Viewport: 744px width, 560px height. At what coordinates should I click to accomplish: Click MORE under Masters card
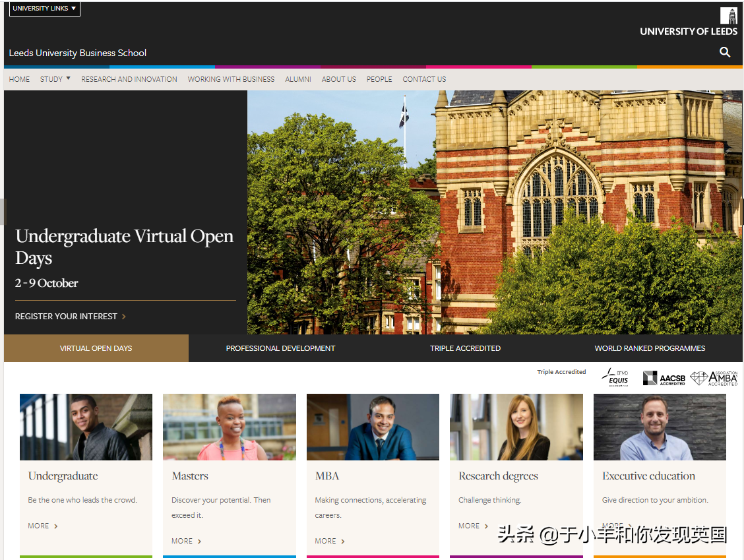pos(182,542)
